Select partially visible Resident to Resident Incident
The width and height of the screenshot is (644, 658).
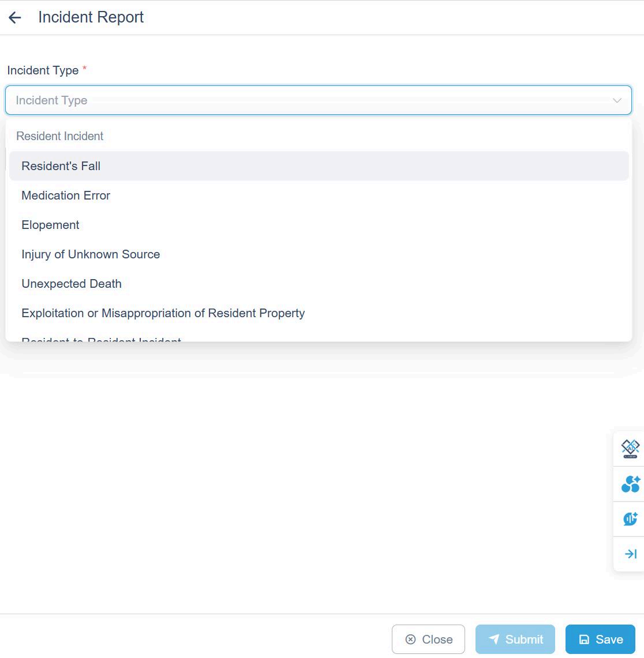(x=102, y=339)
